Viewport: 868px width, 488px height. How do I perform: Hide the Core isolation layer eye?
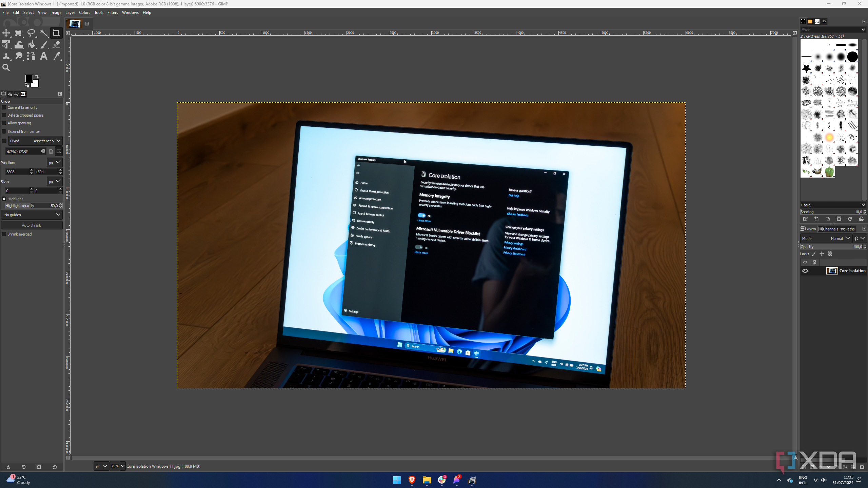tap(805, 271)
